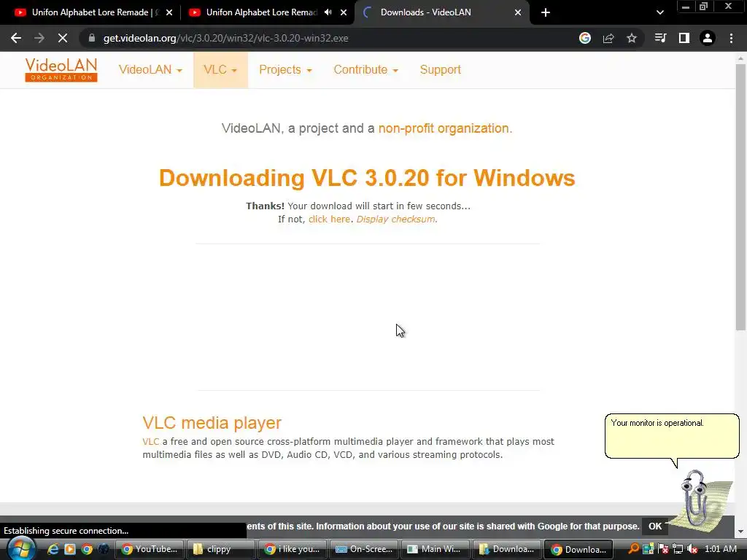Click the orange VLC link in the description
Screen dimensions: 747x560
coord(150,441)
